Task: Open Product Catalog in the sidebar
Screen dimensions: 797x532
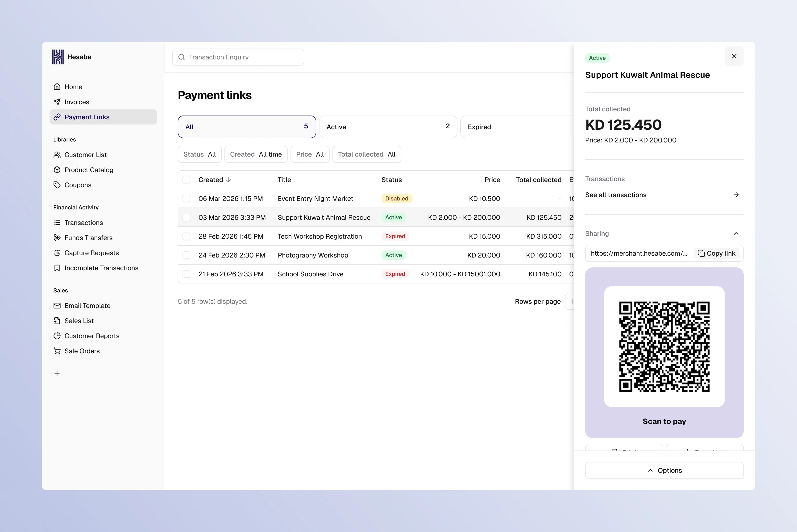Action: pos(103,170)
